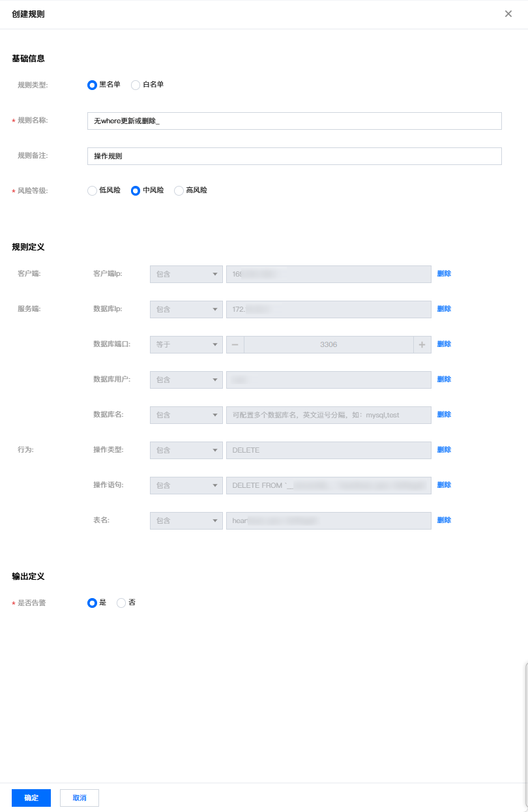The image size is (528, 812).
Task: Close the create rule dialog with X
Action: point(508,14)
